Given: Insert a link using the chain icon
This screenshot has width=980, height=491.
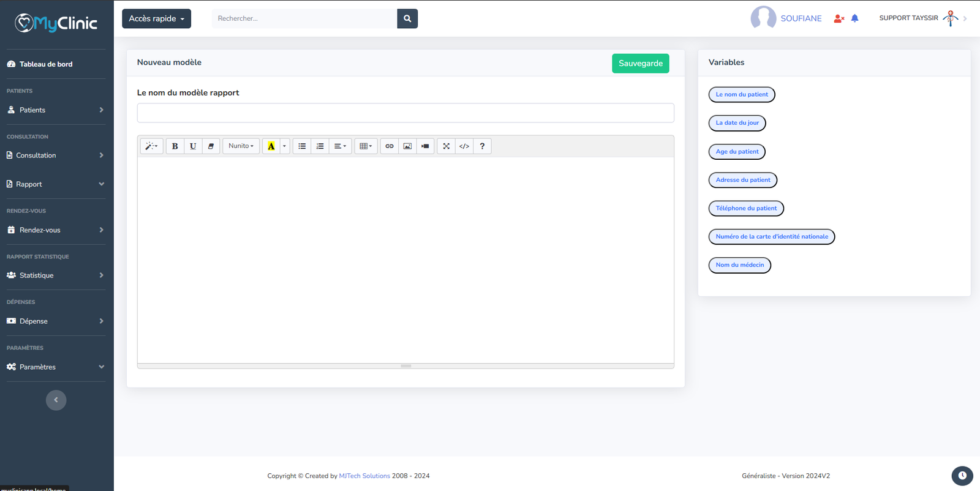Looking at the screenshot, I should tap(390, 146).
